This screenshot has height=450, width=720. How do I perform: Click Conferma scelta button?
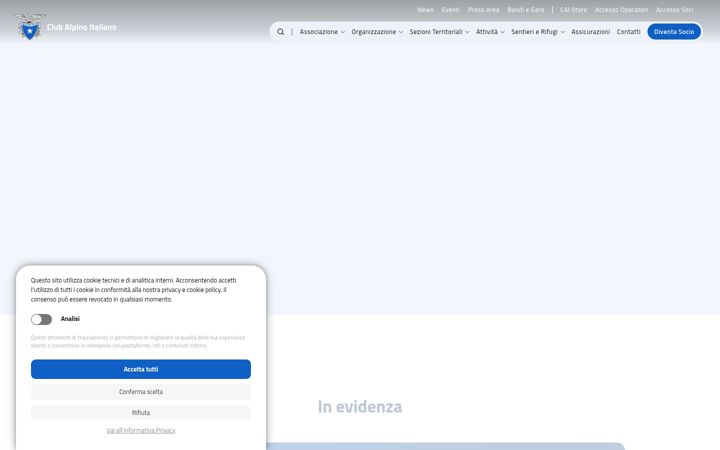[141, 392]
